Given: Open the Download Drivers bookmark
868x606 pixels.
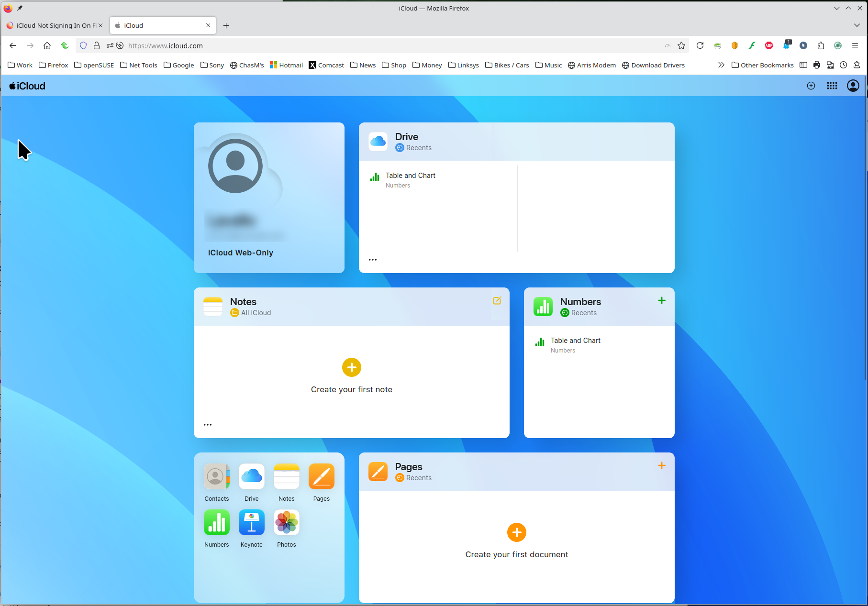Looking at the screenshot, I should (x=653, y=65).
